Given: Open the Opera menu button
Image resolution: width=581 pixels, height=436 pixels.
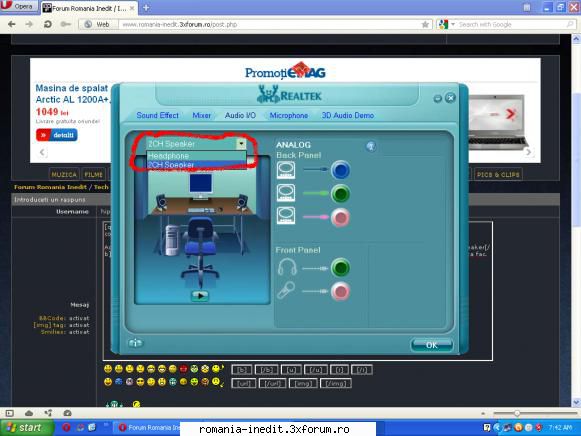Looking at the screenshot, I should pyautogui.click(x=19, y=6).
